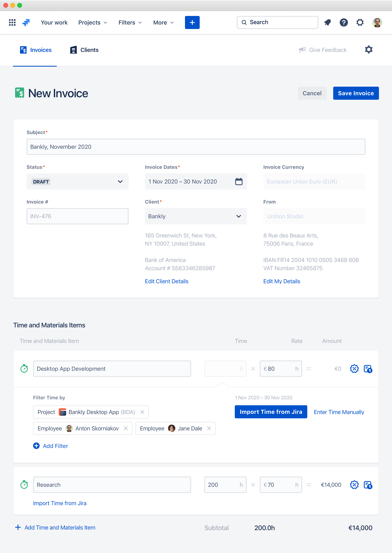
Task: Click the stopwatch icon for Research item
Action: click(24, 484)
